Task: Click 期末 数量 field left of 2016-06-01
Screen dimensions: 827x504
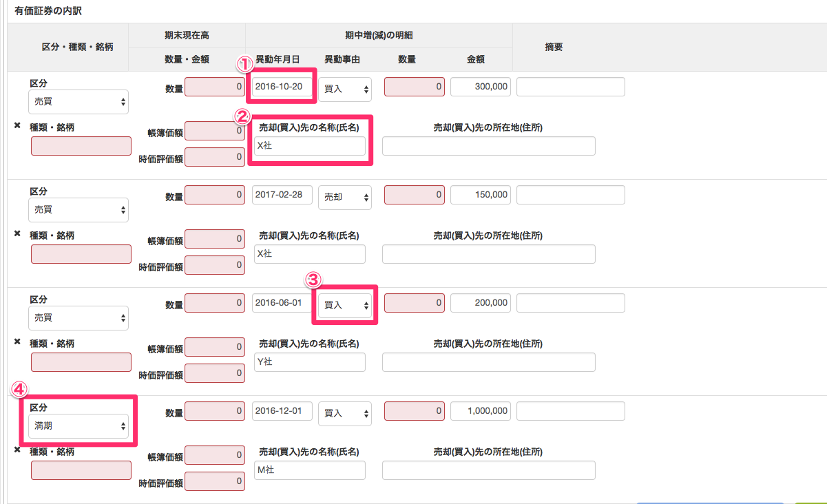Action: pyautogui.click(x=215, y=303)
